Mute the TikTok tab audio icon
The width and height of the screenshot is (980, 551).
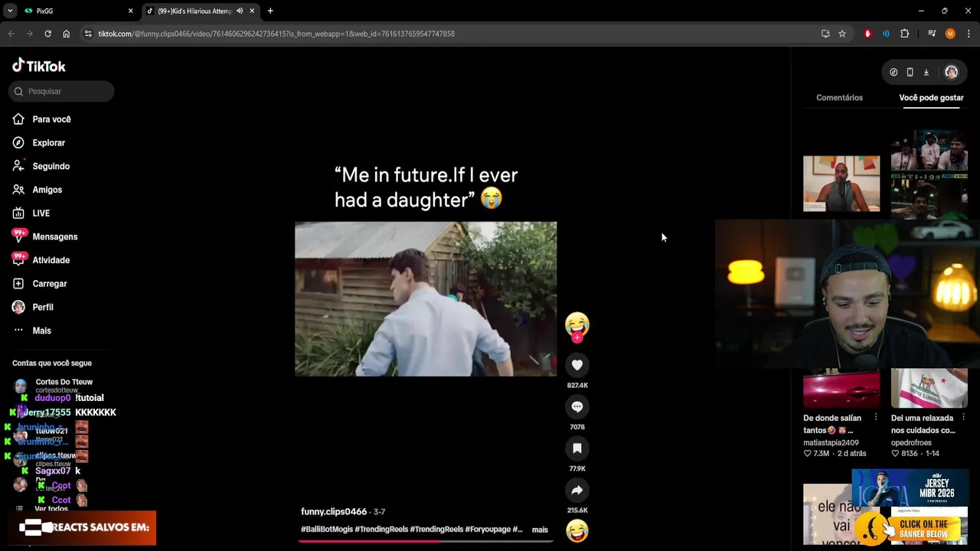tap(240, 11)
